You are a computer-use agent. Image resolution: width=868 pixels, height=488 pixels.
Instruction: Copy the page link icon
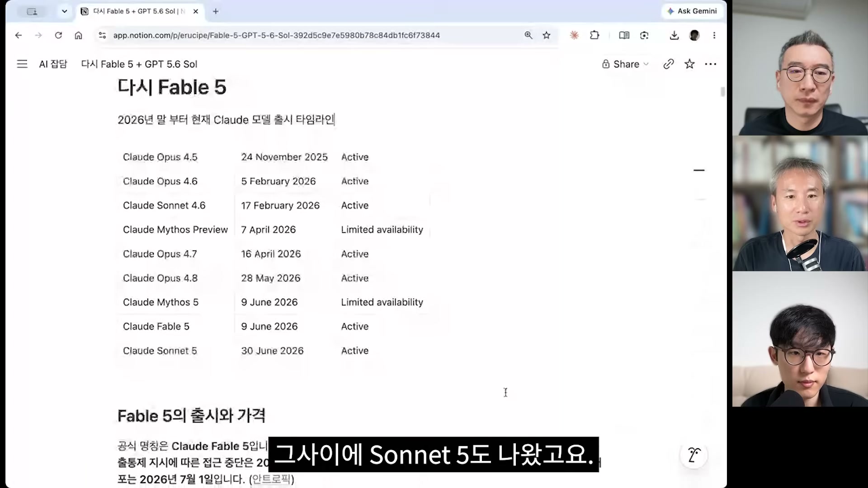point(669,64)
